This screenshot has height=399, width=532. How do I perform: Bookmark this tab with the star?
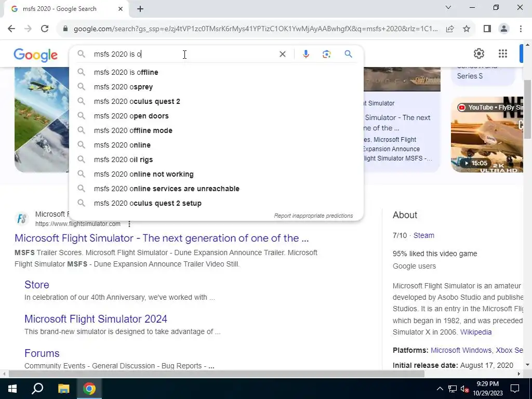point(467,29)
